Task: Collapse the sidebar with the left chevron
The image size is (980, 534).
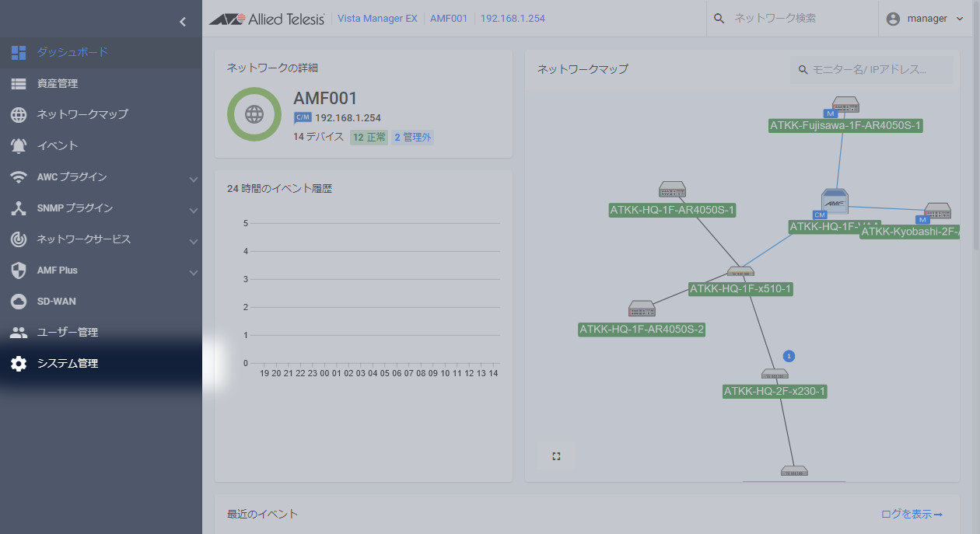Action: tap(183, 22)
